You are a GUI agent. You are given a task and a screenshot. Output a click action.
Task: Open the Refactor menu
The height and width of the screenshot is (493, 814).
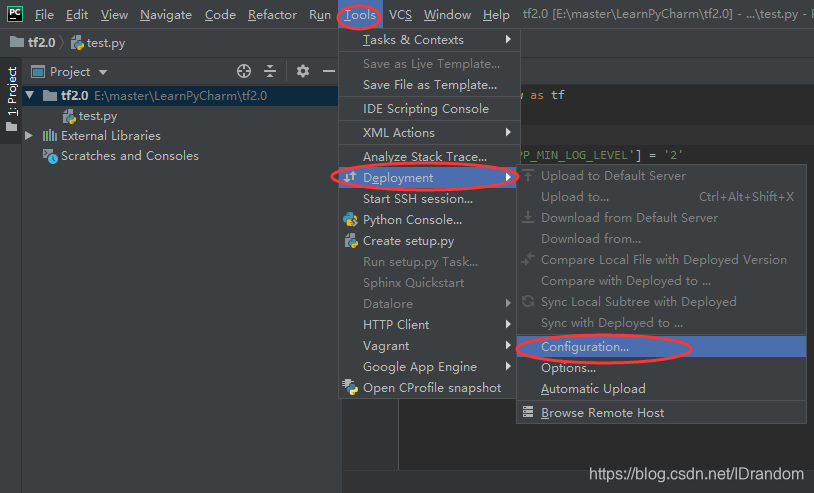pyautogui.click(x=272, y=15)
